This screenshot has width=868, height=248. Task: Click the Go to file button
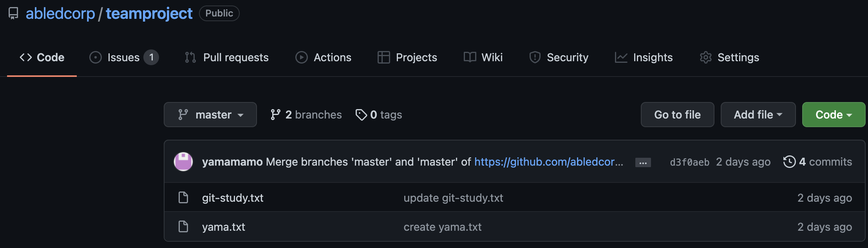point(678,115)
